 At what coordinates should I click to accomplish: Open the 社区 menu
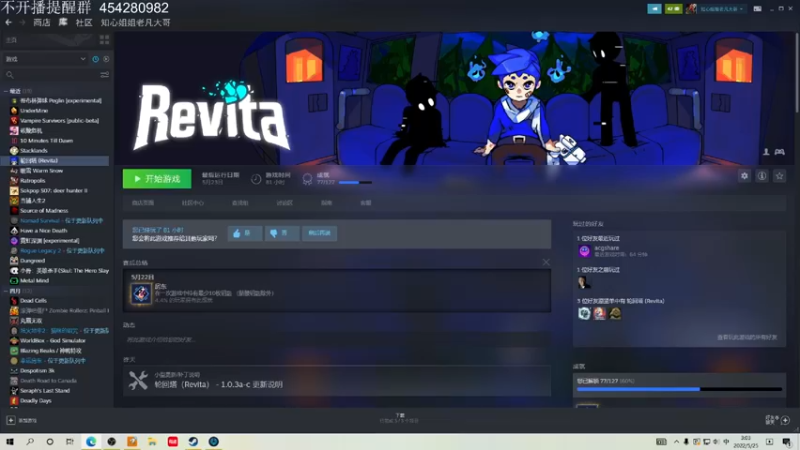pyautogui.click(x=84, y=22)
